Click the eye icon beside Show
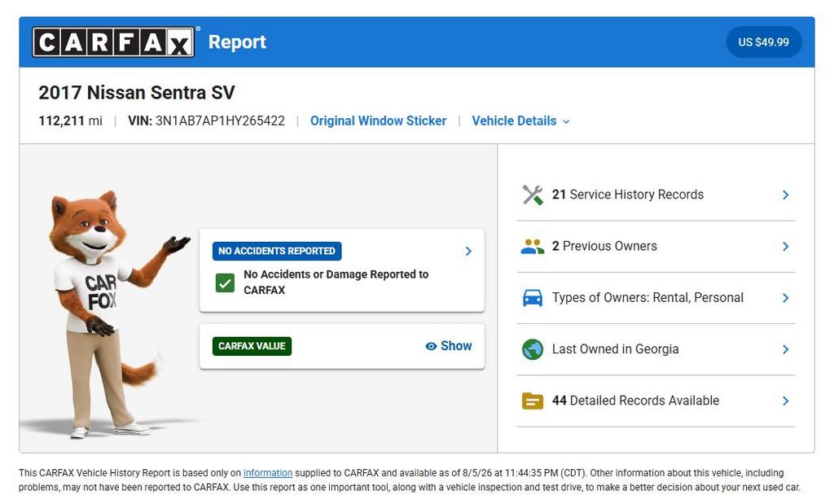This screenshot has height=504, width=834. pos(431,346)
